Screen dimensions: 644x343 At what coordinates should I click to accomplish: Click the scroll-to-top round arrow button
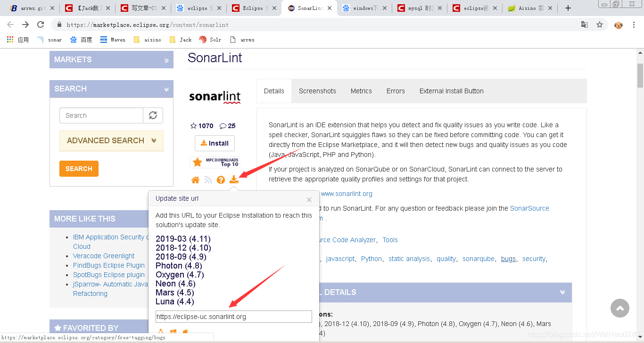pyautogui.click(x=620, y=308)
